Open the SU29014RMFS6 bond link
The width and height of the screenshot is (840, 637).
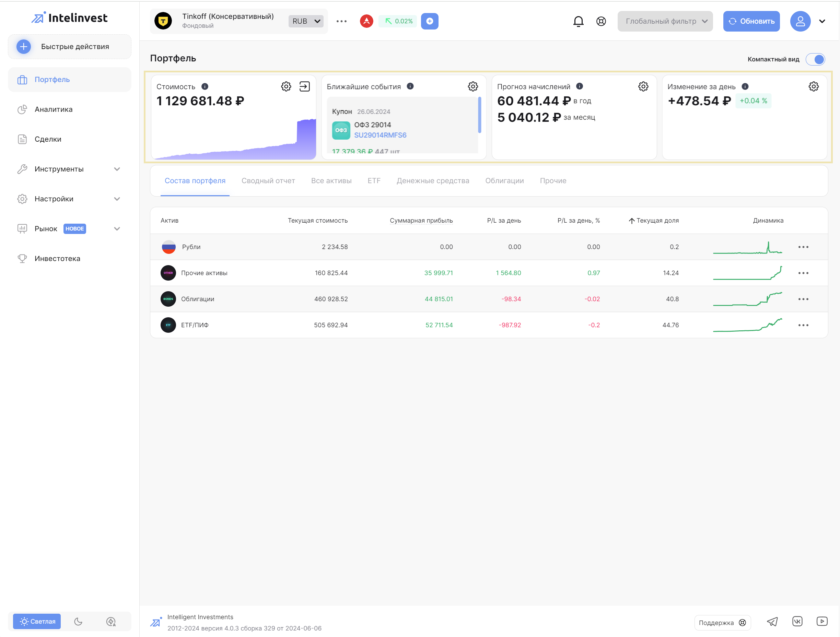point(380,135)
